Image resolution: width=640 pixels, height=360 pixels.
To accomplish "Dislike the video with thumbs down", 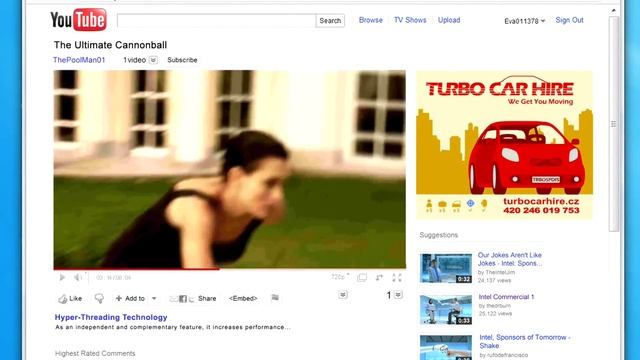I will (99, 299).
